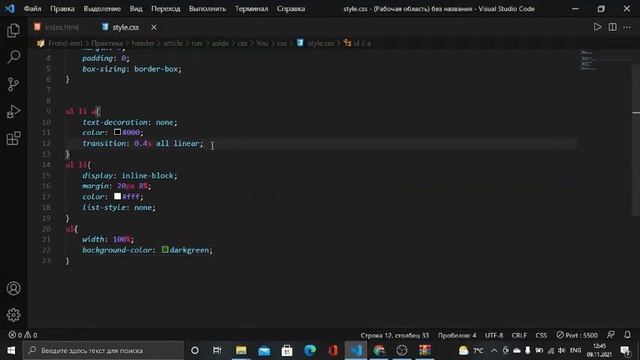640x360 pixels.
Task: Open the Office icon on the taskbar
Action: tap(333, 350)
